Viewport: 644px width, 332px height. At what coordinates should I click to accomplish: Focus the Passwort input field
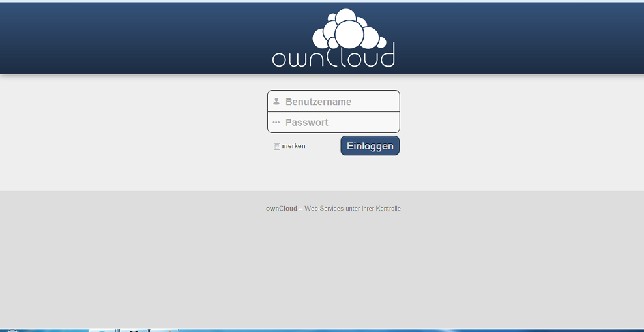pos(334,123)
